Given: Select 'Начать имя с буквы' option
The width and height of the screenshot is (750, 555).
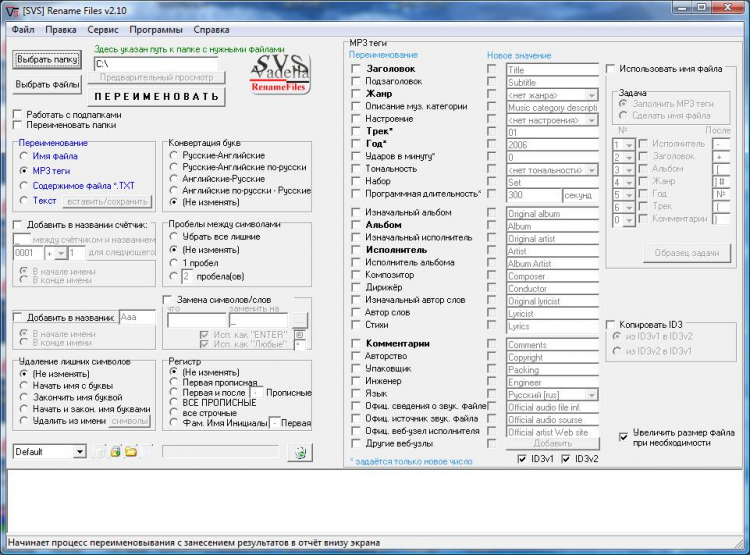Looking at the screenshot, I should 23,385.
